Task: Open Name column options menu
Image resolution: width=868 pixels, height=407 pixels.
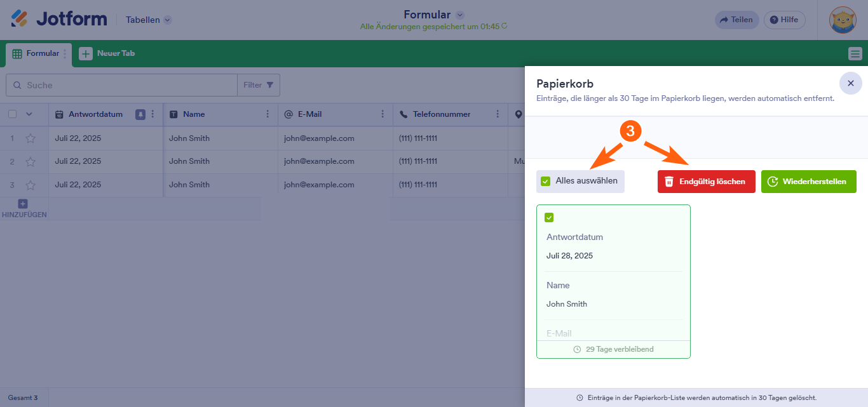Action: 268,114
